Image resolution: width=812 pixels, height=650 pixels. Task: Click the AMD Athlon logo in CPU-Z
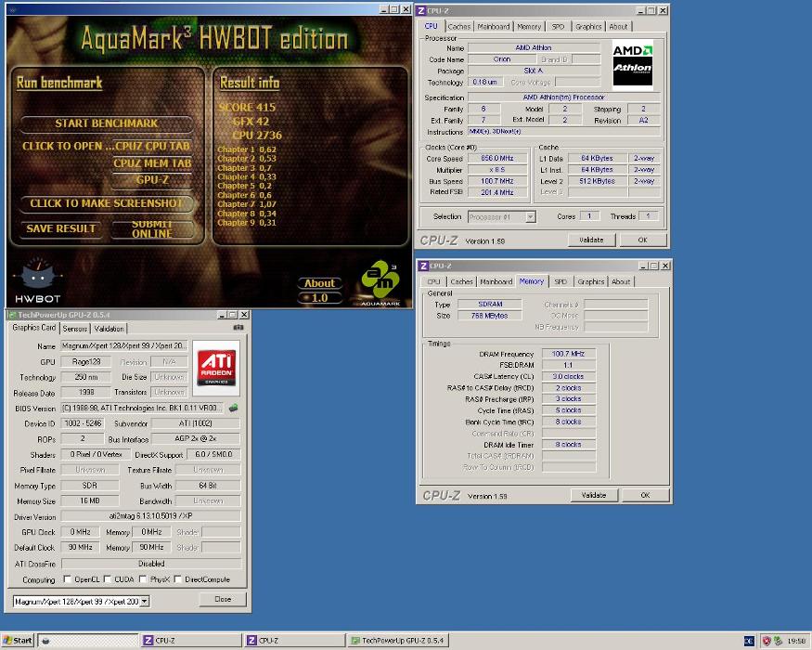632,64
